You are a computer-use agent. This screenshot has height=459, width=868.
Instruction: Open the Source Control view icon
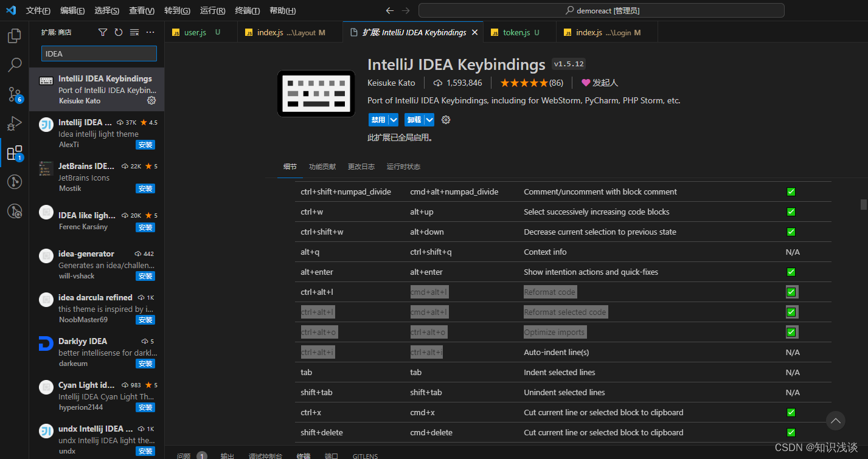[x=15, y=94]
